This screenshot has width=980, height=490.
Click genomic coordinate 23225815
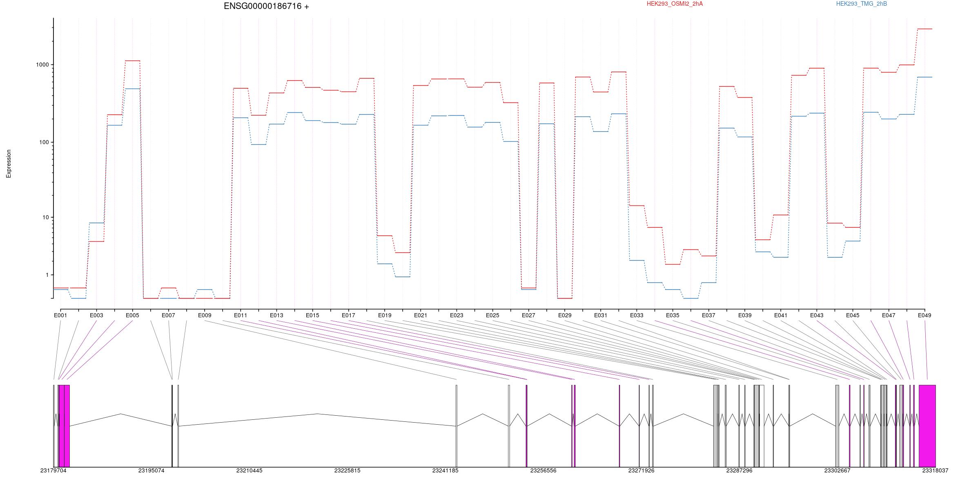[347, 470]
